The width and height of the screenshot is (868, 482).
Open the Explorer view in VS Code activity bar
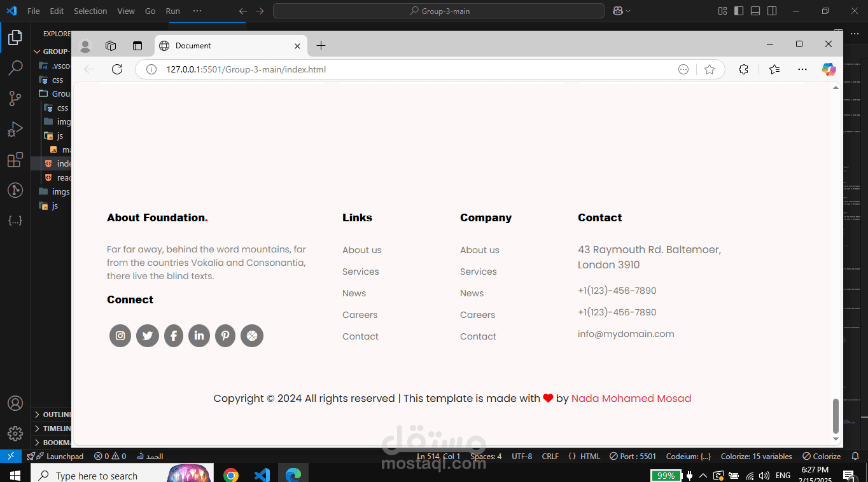click(x=15, y=38)
